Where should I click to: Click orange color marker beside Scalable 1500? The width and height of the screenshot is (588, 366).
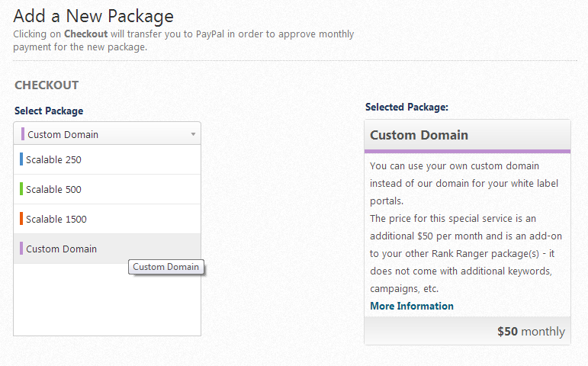21,220
